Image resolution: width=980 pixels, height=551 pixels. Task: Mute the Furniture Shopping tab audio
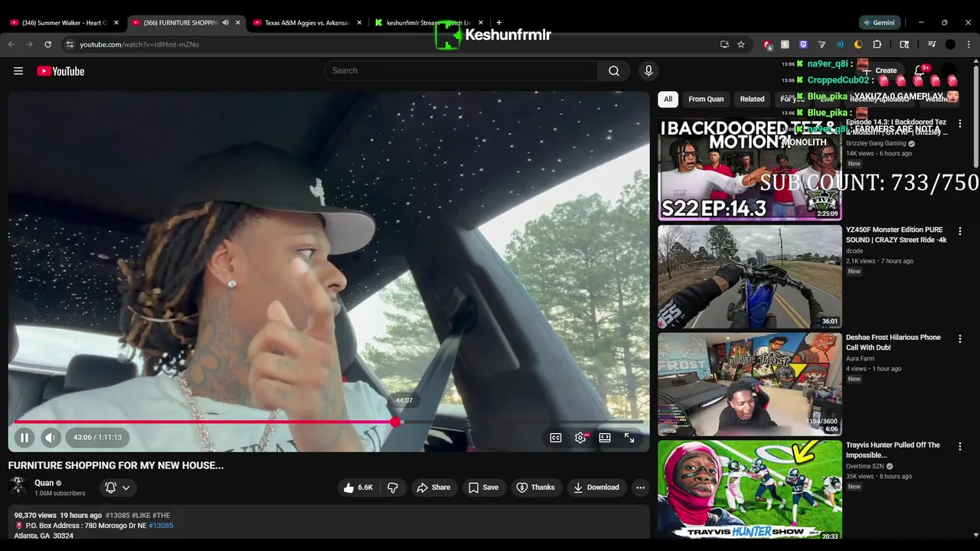point(225,23)
